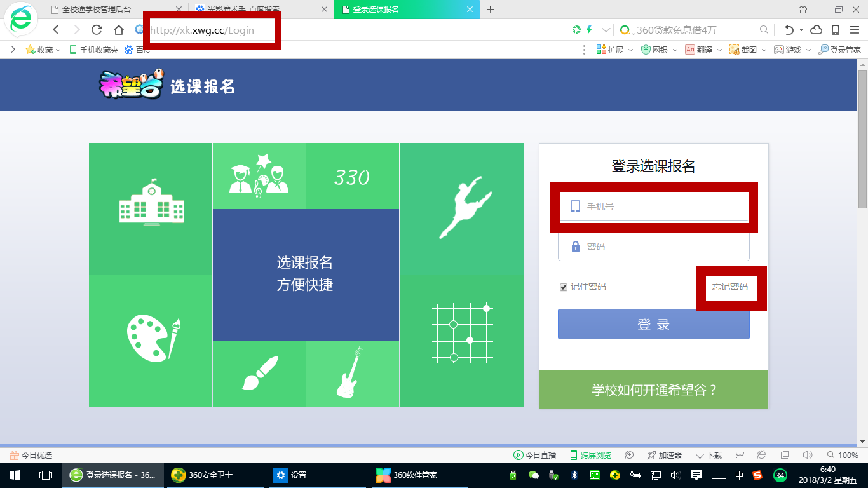
Task: Click the 100% zoom level control
Action: 843,455
